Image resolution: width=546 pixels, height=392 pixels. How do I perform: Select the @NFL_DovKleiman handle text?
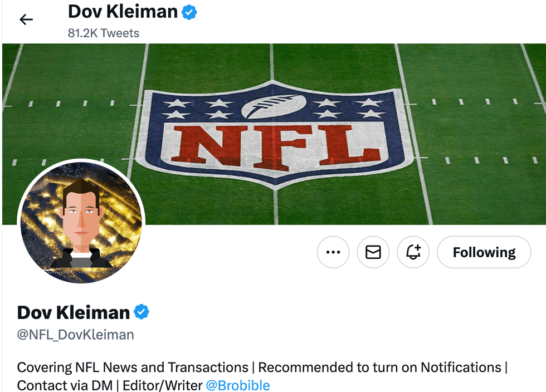pyautogui.click(x=75, y=334)
